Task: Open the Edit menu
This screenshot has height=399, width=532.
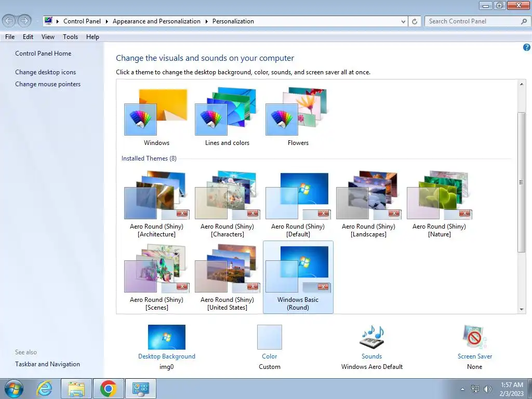Action: [28, 37]
